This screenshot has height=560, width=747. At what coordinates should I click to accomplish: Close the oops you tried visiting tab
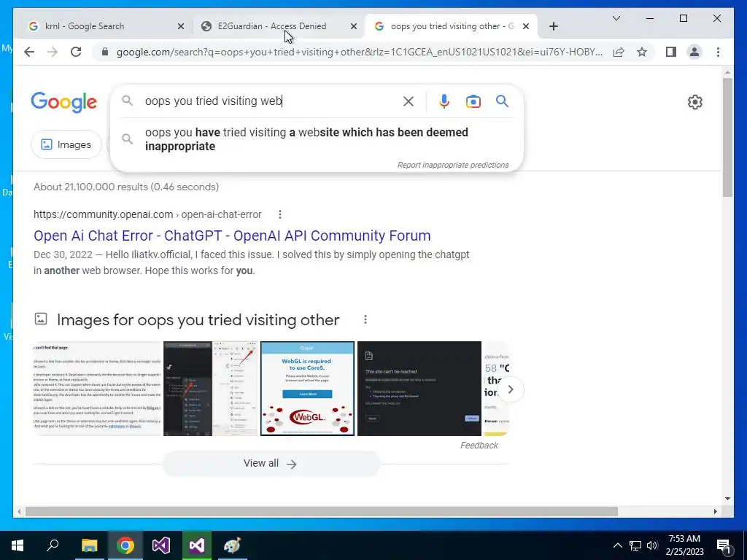pos(526,26)
